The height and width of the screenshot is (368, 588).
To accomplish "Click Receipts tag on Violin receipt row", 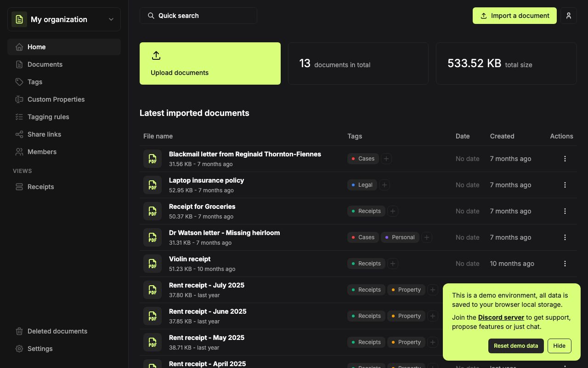I will [x=366, y=264].
